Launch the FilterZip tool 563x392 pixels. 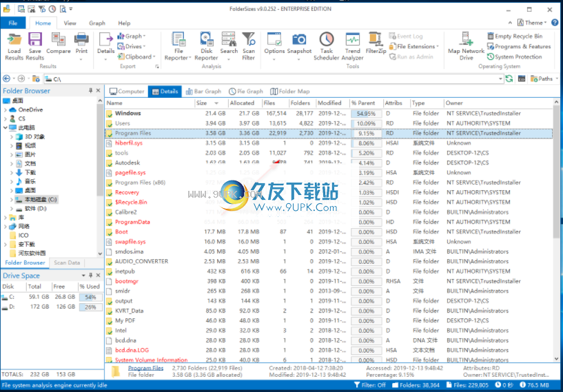(x=376, y=44)
